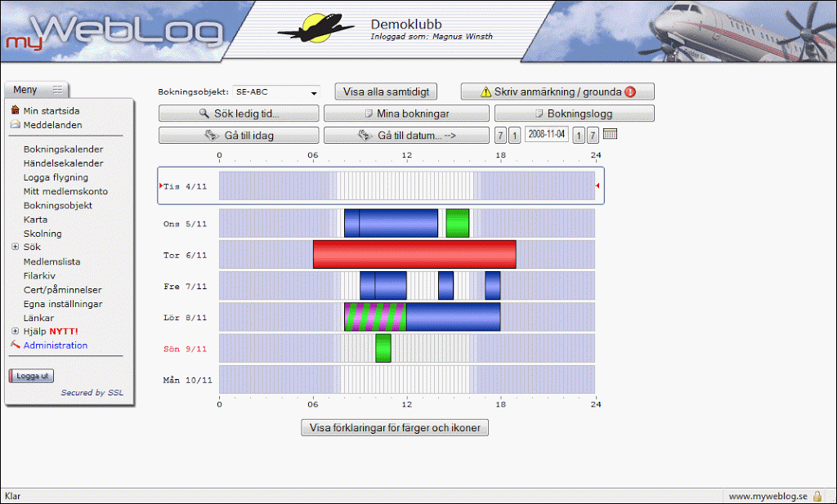The width and height of the screenshot is (837, 504).
Task: Click Gå till datum button
Action: point(406,136)
